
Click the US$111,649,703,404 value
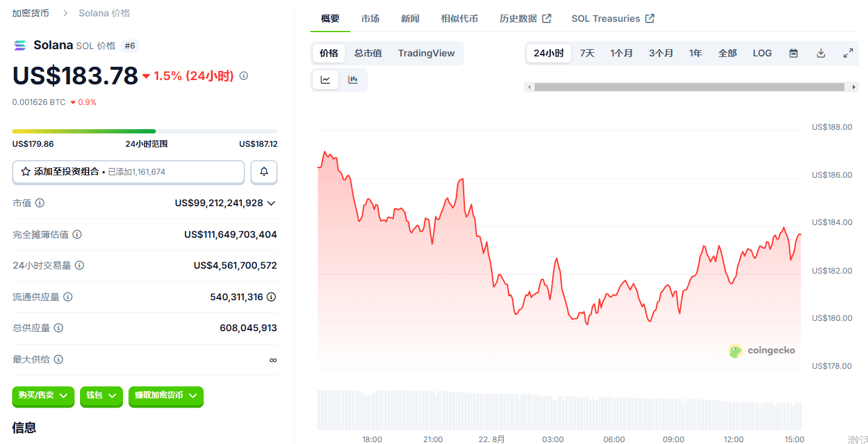coord(230,234)
